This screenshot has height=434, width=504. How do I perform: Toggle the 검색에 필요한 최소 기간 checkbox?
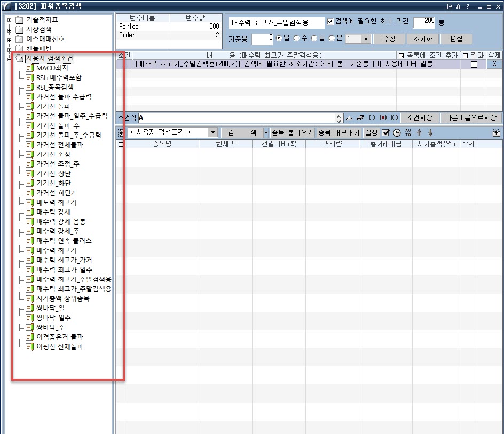point(330,22)
